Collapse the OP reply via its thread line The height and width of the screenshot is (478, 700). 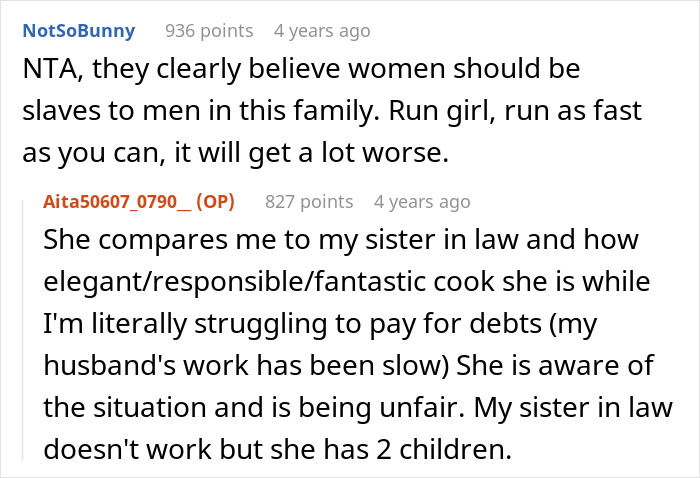[28, 330]
